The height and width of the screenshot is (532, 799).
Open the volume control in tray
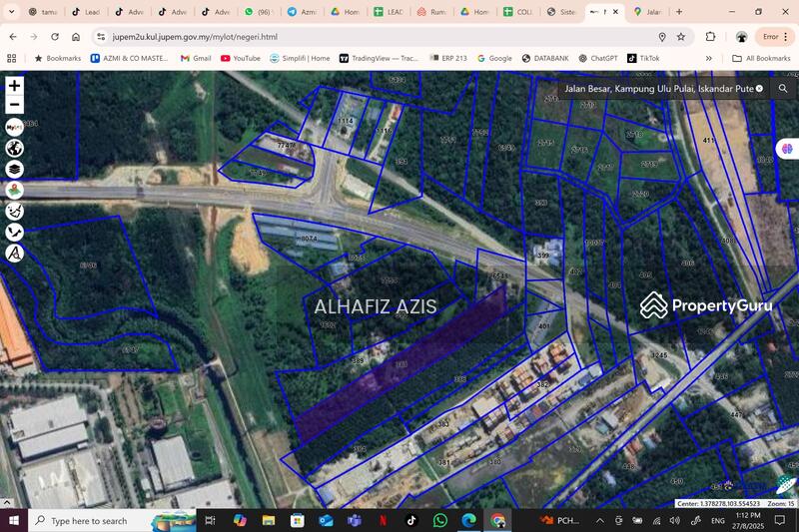675,520
